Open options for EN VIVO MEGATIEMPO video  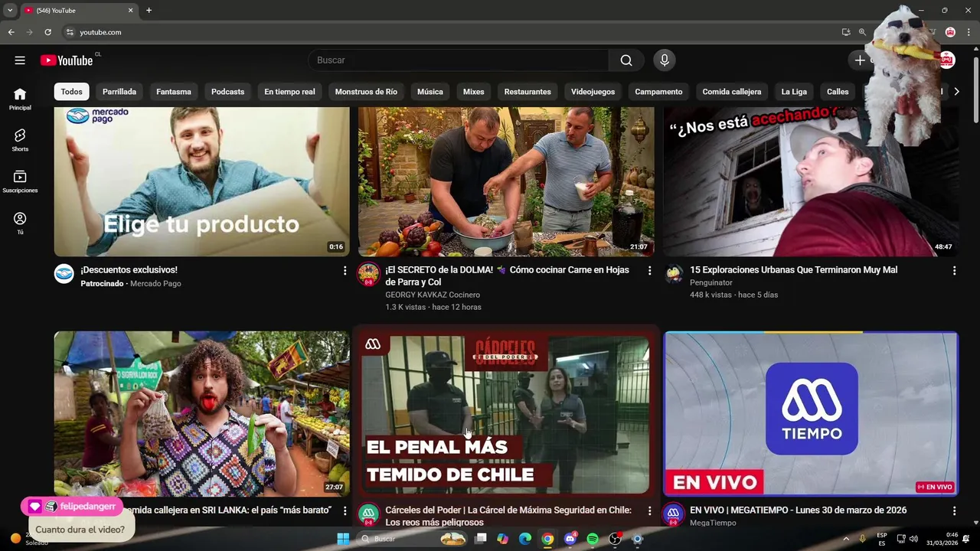tap(954, 510)
